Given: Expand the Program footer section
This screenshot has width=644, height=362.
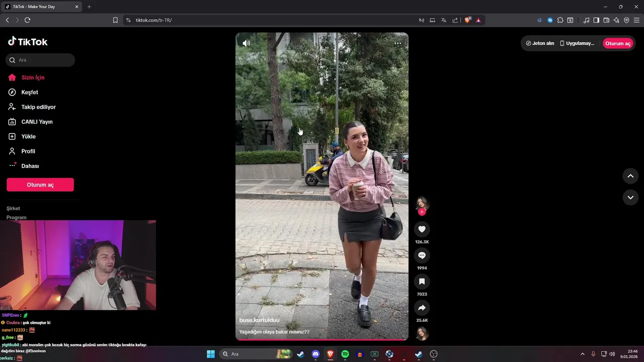Looking at the screenshot, I should tap(17, 218).
